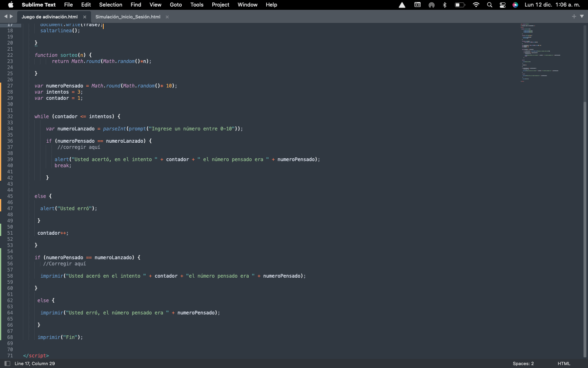Go to the previous tab with left arrow
588x368 pixels.
(x=6, y=16)
